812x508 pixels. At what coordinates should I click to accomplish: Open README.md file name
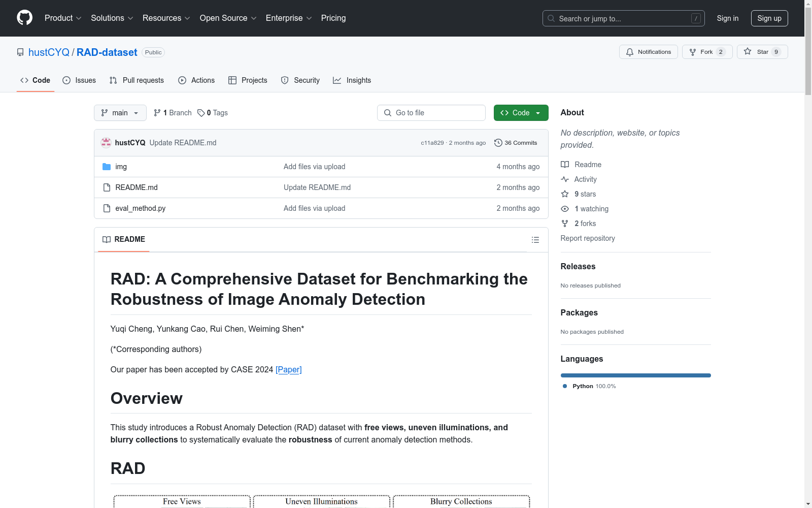(137, 187)
